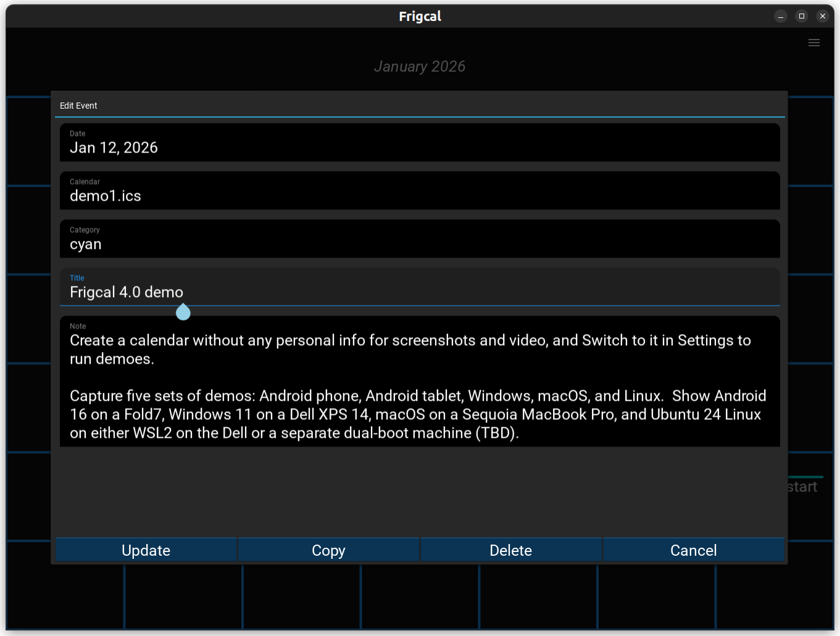Maximize the Frigcal window

point(801,17)
